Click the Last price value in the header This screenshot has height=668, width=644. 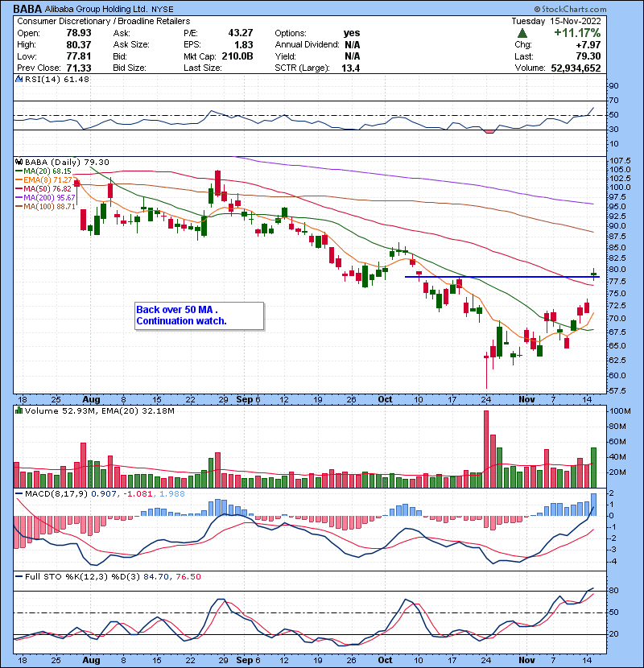pos(588,56)
